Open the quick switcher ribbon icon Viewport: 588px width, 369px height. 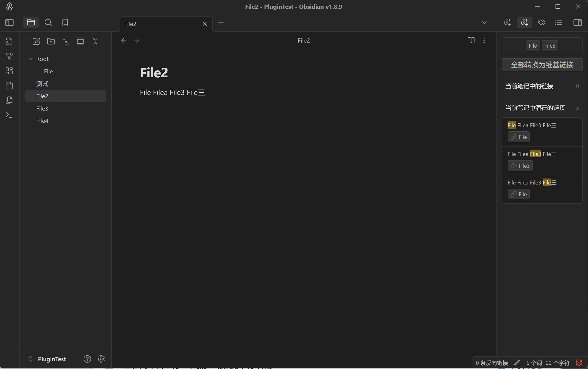click(9, 41)
